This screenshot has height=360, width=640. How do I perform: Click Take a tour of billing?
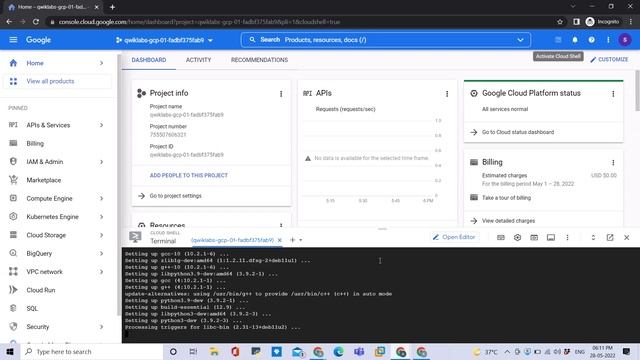pyautogui.click(x=506, y=198)
